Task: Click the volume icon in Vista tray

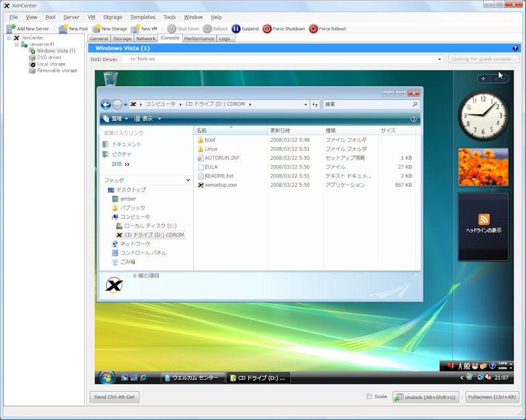Action: (488, 377)
